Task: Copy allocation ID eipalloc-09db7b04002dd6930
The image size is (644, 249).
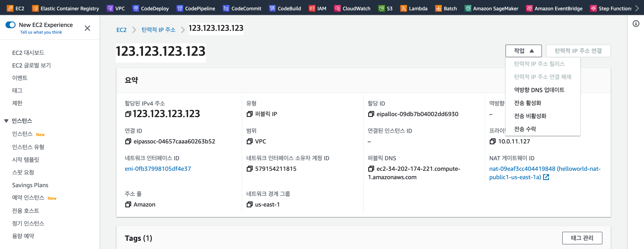Action: (x=371, y=114)
